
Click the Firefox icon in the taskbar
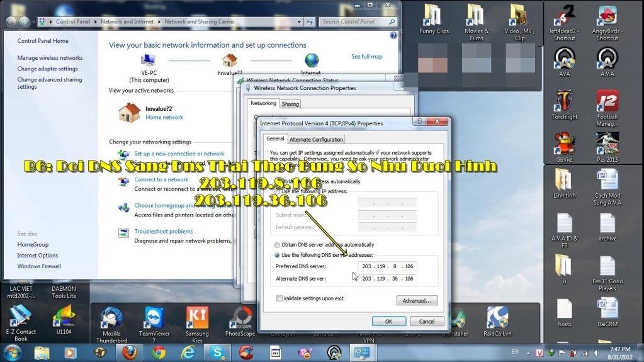pyautogui.click(x=129, y=352)
